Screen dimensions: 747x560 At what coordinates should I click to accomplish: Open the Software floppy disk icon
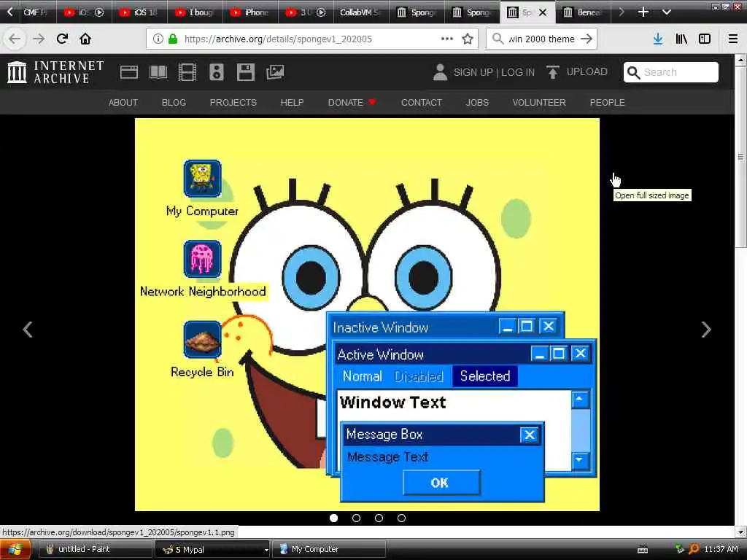(x=246, y=72)
